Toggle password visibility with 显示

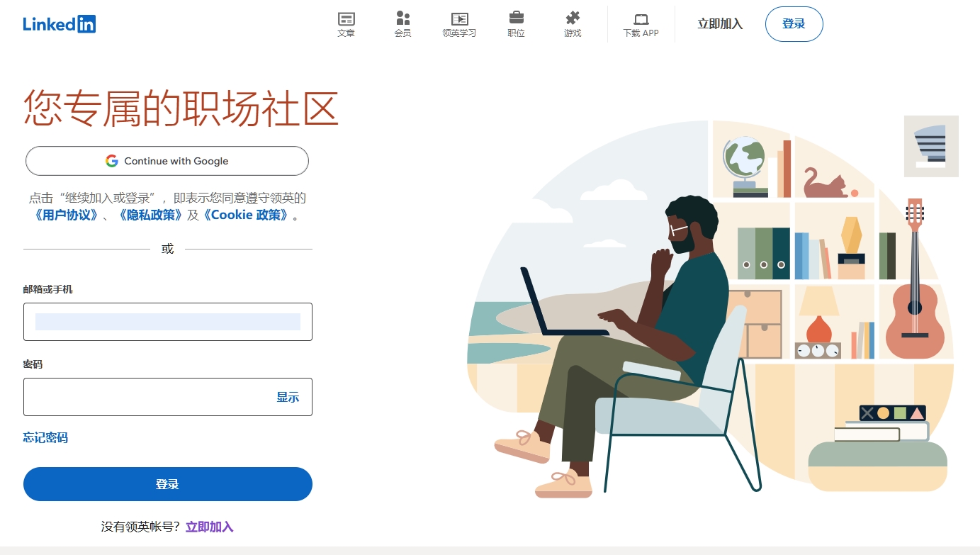[x=288, y=397]
